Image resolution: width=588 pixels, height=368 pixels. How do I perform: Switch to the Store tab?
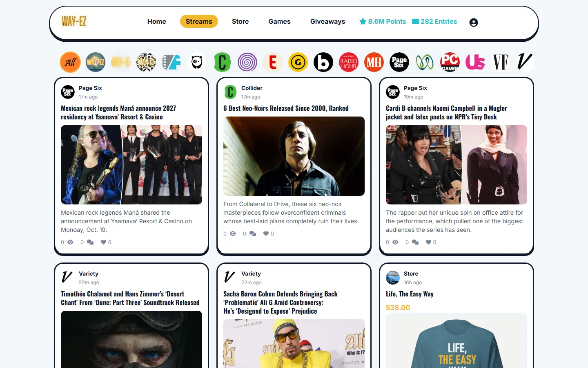pos(240,21)
